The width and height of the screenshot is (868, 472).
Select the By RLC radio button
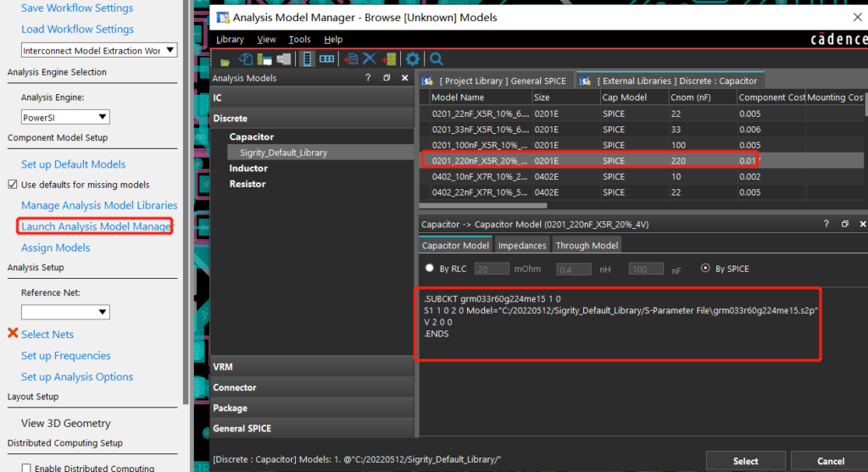pyautogui.click(x=429, y=269)
